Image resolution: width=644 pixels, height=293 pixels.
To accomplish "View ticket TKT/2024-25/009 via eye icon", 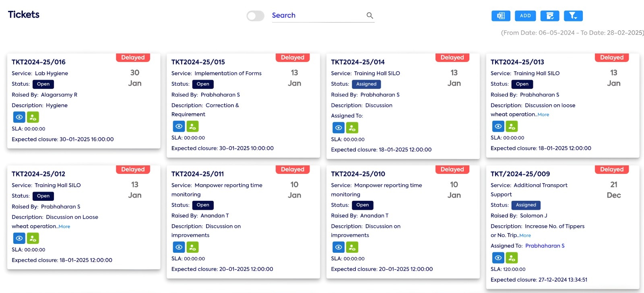I will (x=498, y=258).
